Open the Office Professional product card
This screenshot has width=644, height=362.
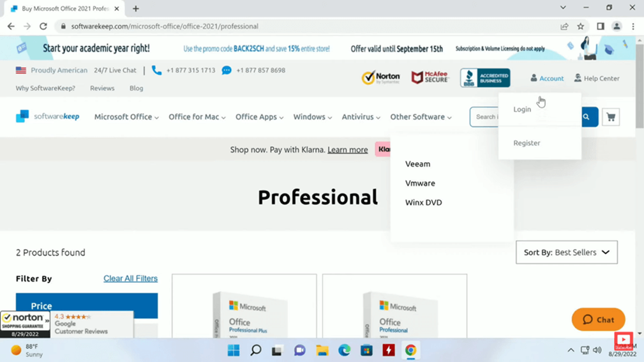pyautogui.click(x=394, y=306)
